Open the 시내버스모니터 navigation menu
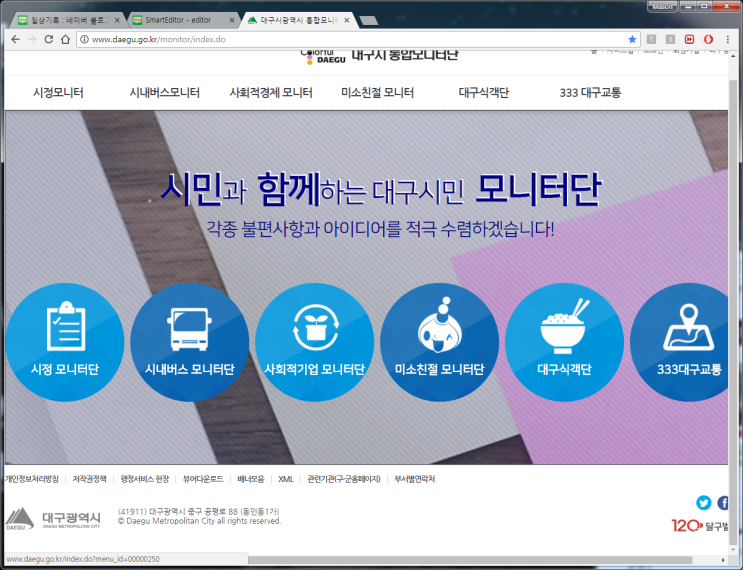This screenshot has height=570, width=743. 164,92
